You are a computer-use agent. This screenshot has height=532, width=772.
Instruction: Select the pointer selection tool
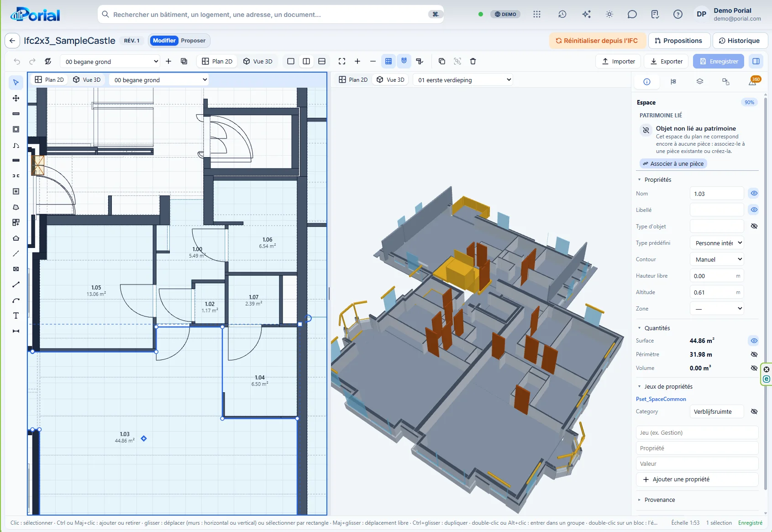coord(16,83)
